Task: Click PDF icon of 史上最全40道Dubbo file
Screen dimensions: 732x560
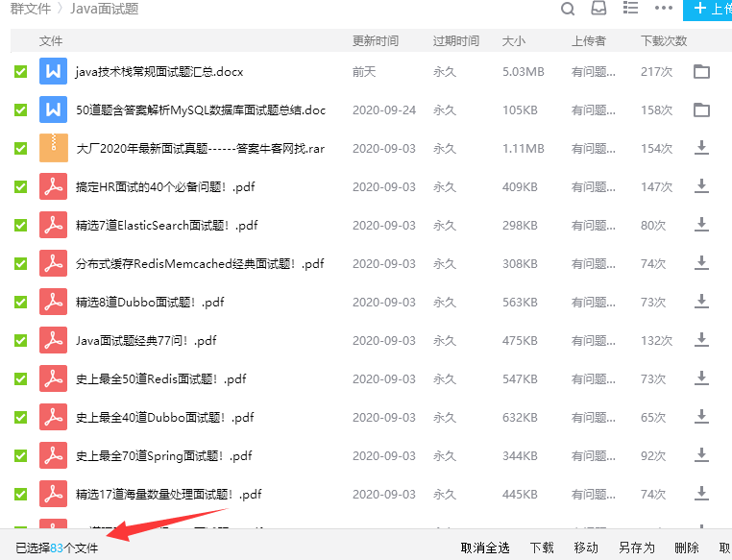Action: pos(53,417)
